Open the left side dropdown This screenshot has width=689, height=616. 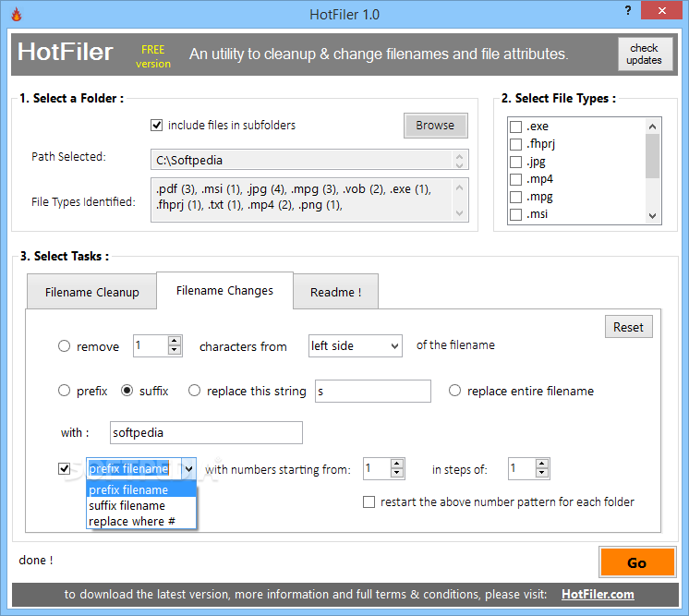355,345
